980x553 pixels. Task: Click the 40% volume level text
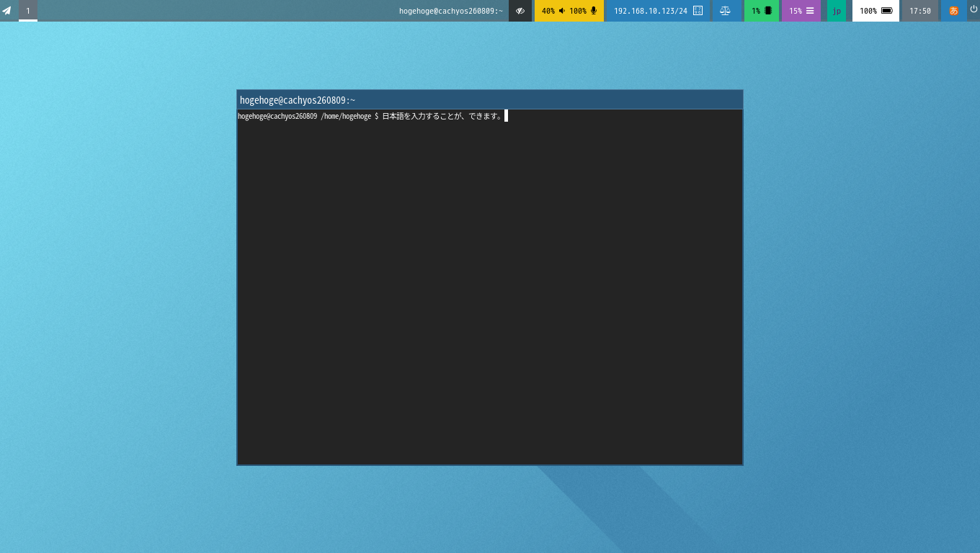point(548,11)
